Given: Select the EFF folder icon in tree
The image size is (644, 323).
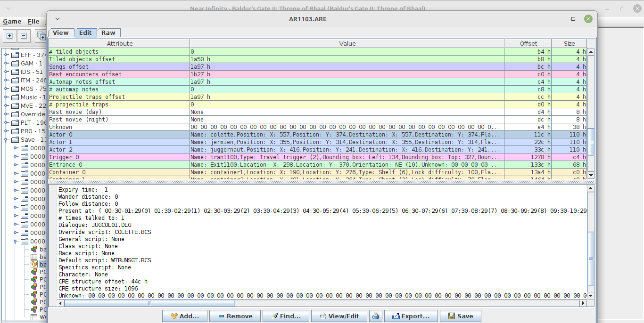Looking at the screenshot, I should pos(15,55).
